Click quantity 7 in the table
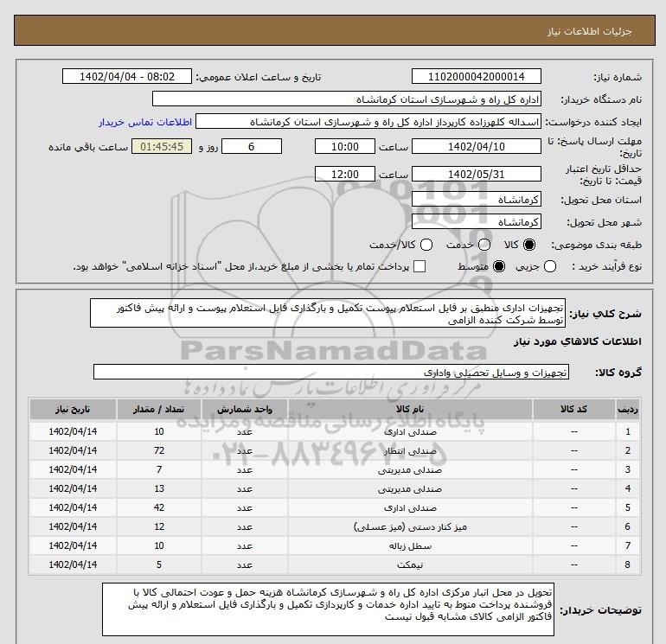Screen dimensions: 666x644 click(159, 469)
